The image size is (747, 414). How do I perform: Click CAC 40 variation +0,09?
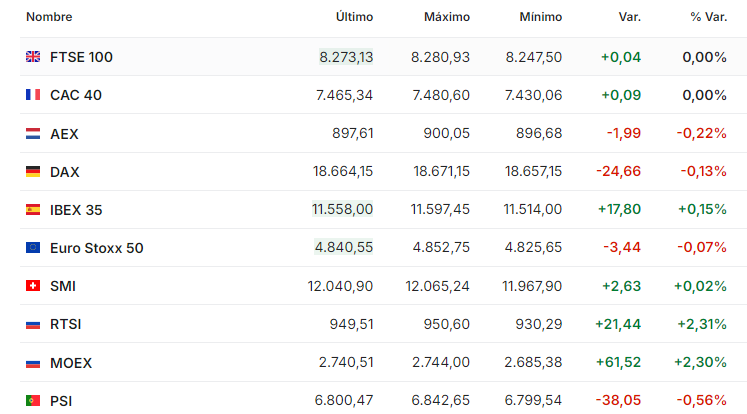point(621,95)
